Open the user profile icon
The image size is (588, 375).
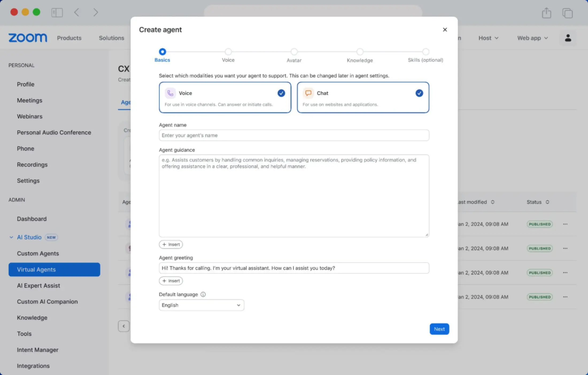tap(568, 38)
